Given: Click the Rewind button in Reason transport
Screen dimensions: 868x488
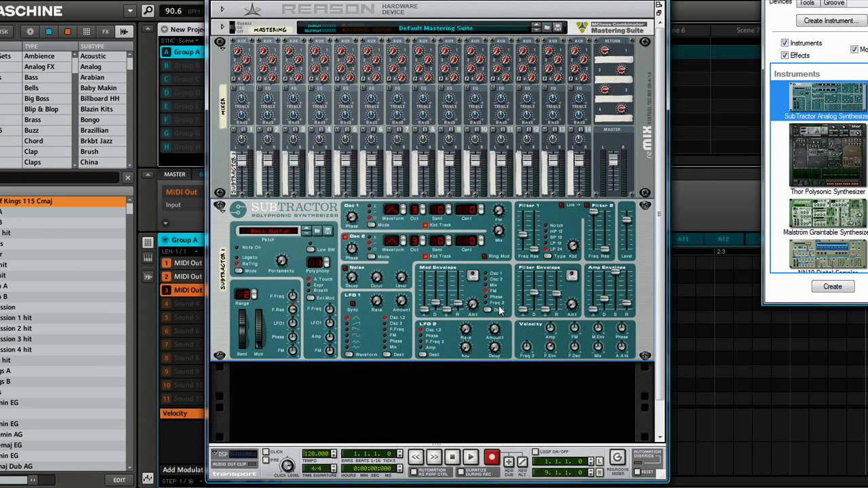Looking at the screenshot, I should coord(416,457).
